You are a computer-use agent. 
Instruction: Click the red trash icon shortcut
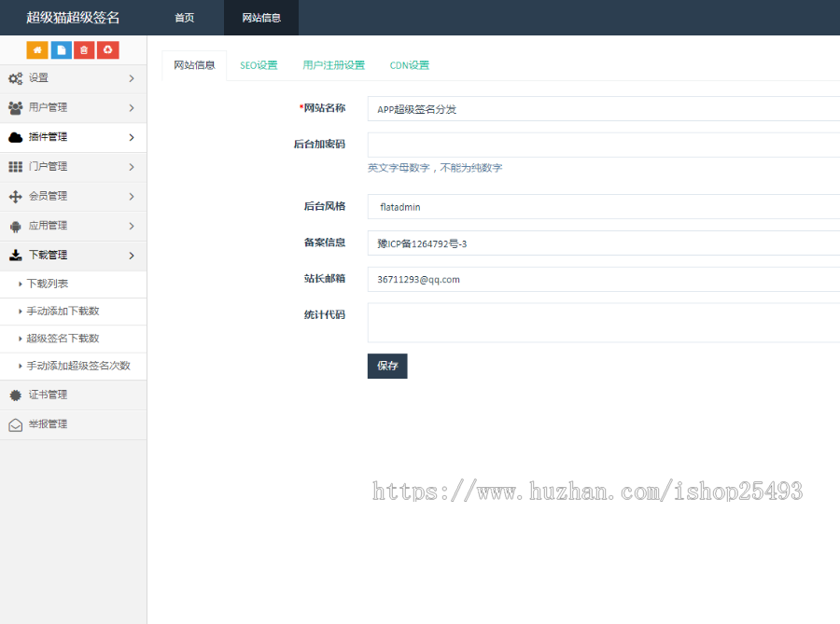pyautogui.click(x=84, y=49)
